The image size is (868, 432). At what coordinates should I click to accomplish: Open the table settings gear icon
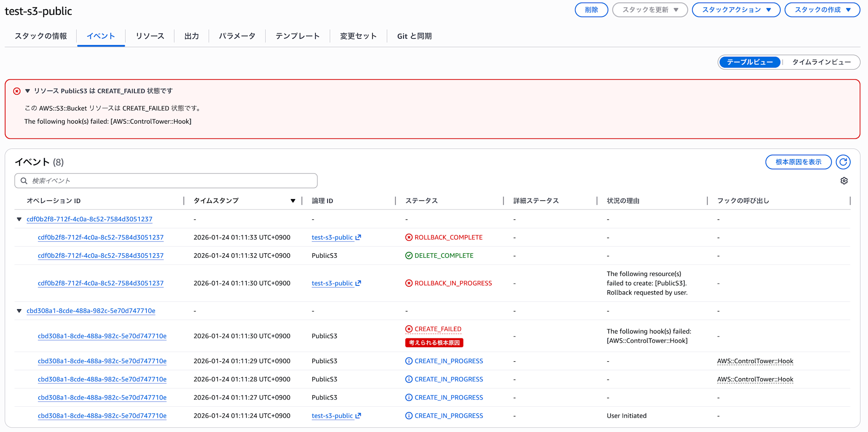tap(844, 181)
